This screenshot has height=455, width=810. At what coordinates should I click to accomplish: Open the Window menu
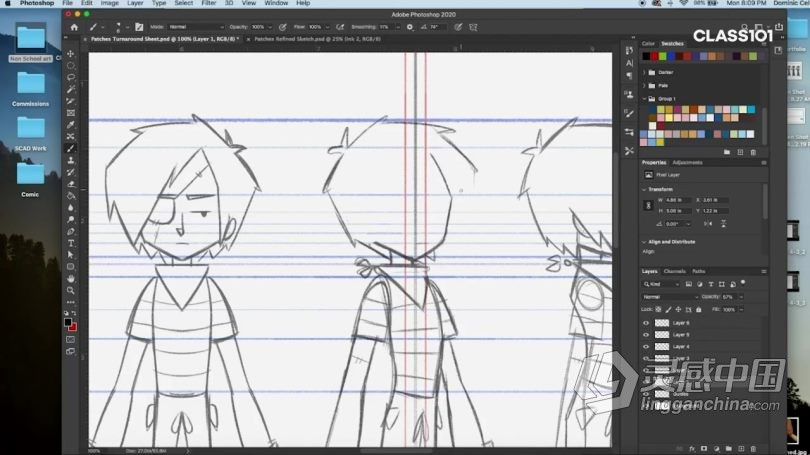tap(276, 3)
